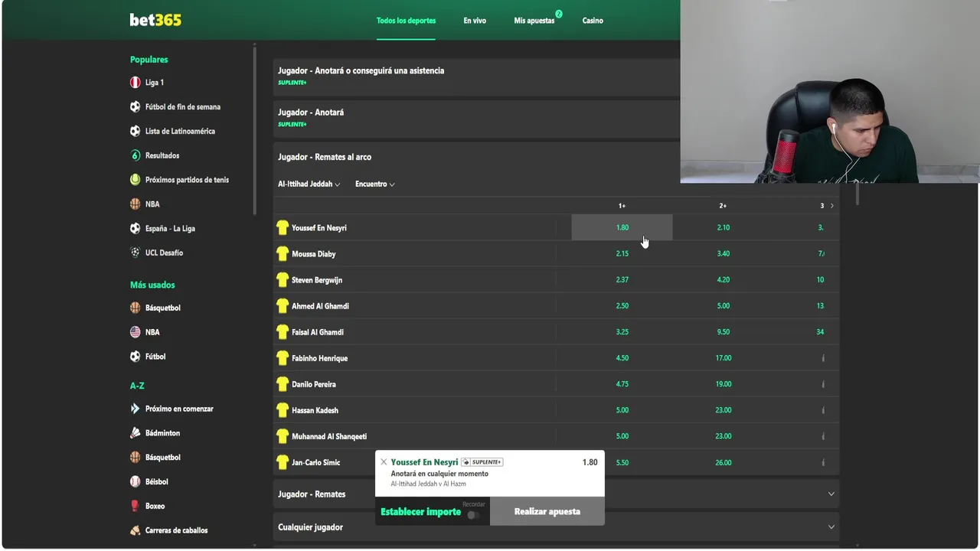The image size is (980, 551).
Task: Expand Jugador - Anotará o conseguirá una asistencia
Action: 476,77
